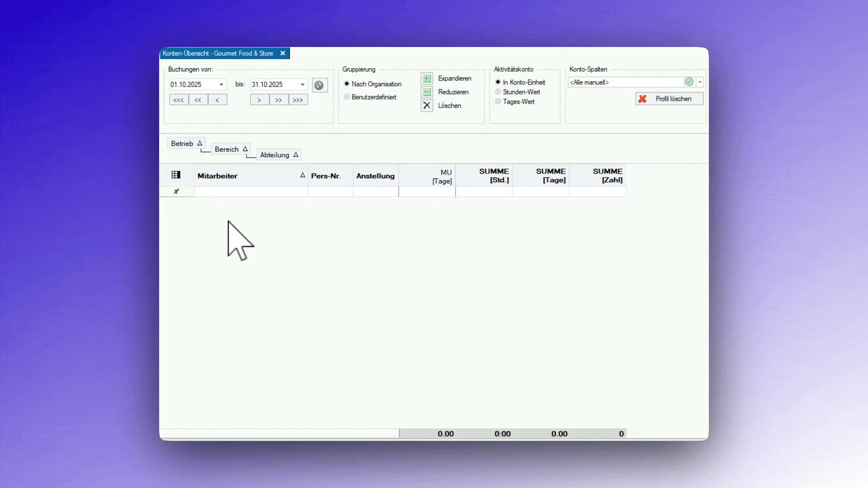Click the pin icon in filter row
This screenshot has height=488, width=868.
(176, 192)
